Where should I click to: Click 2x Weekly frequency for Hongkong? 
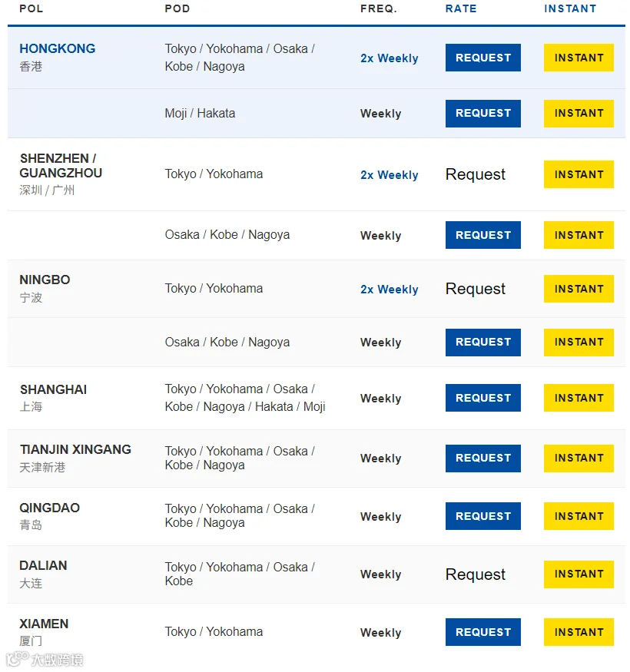coord(389,58)
